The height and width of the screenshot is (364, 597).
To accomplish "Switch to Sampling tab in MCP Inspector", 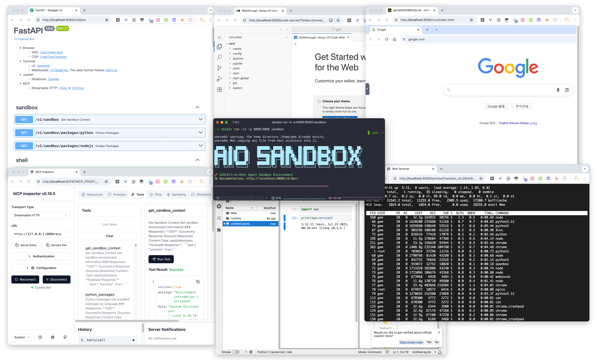I will point(176,194).
